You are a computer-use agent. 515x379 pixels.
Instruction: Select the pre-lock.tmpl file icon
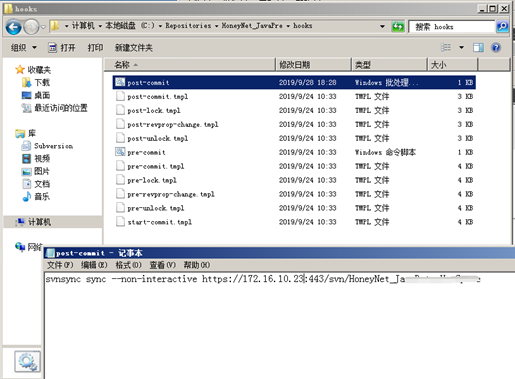(120, 180)
